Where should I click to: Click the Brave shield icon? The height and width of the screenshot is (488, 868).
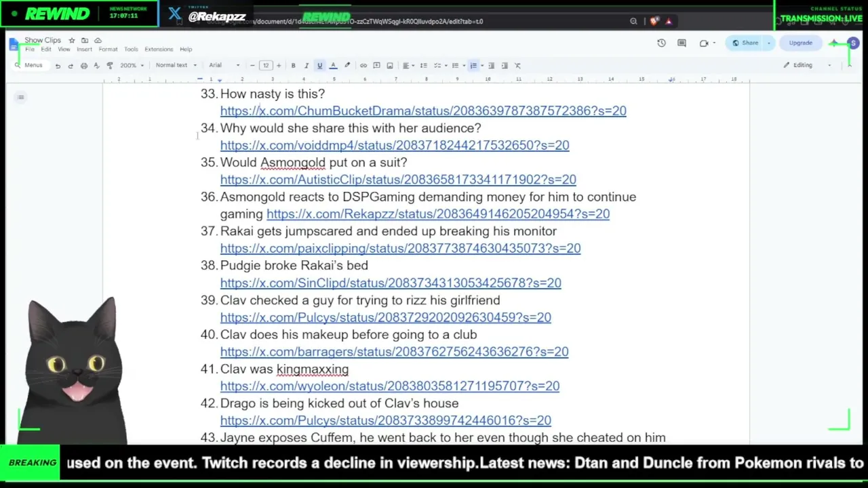point(654,21)
